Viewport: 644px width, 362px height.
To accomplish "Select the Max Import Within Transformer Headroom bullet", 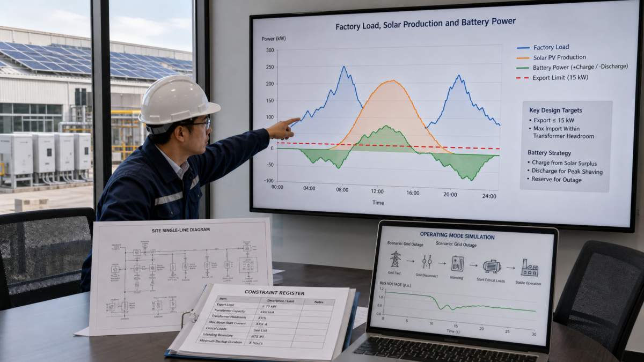I will coord(561,132).
